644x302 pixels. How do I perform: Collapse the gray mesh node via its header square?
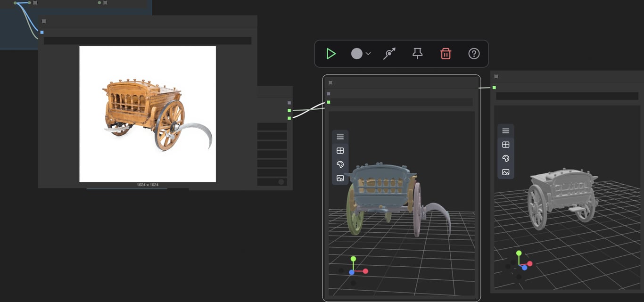[x=495, y=76]
